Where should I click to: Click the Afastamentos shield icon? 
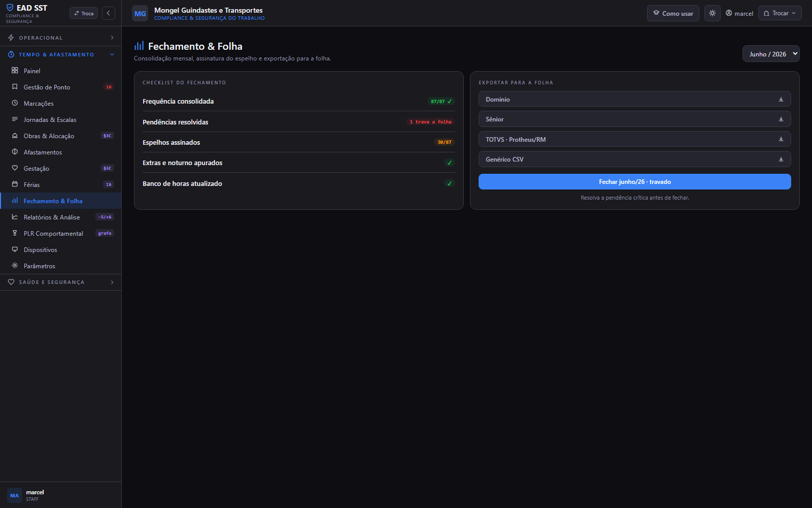[x=15, y=152]
